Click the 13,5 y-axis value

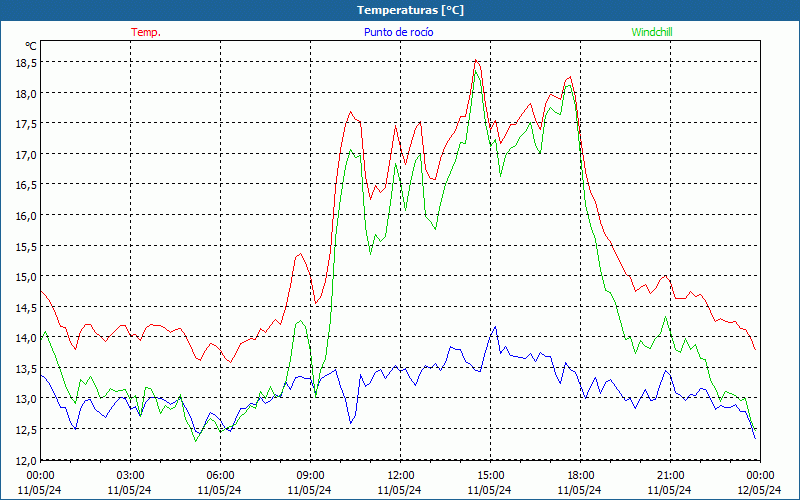(x=28, y=368)
